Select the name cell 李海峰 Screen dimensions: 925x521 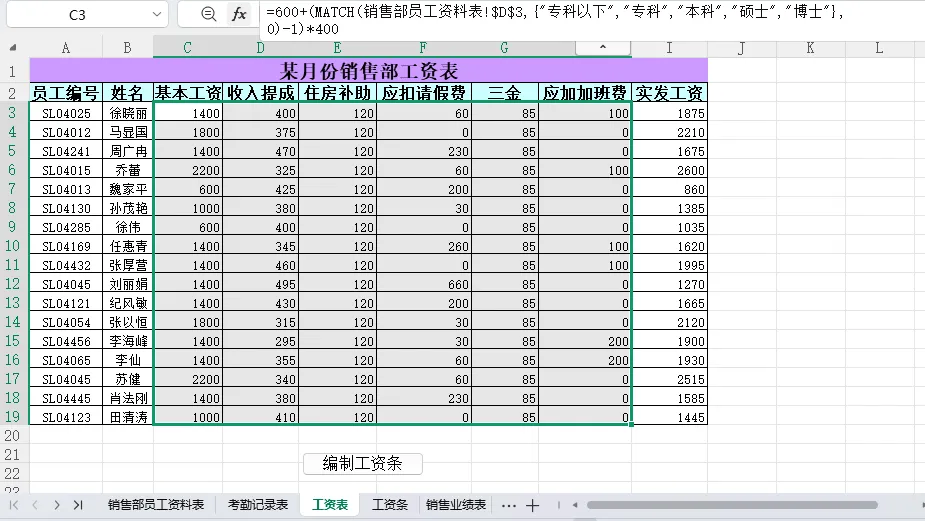coord(127,341)
